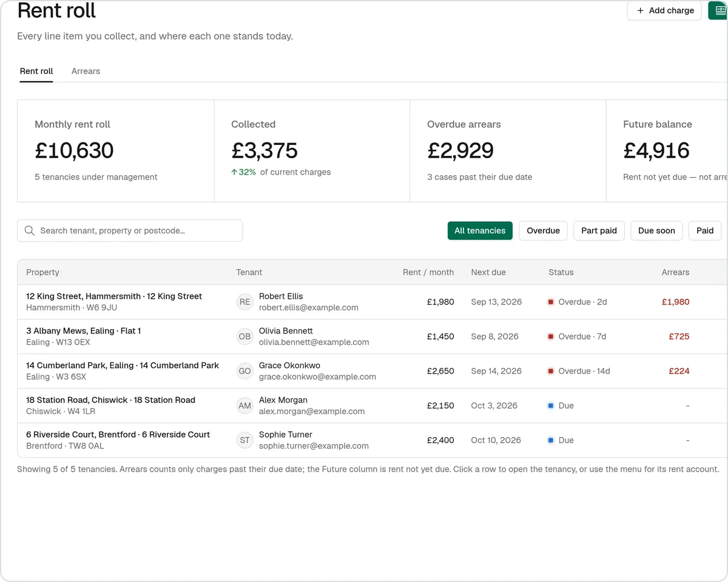Click the Tenant column header
Screen dimensions: 728x582
(x=249, y=272)
